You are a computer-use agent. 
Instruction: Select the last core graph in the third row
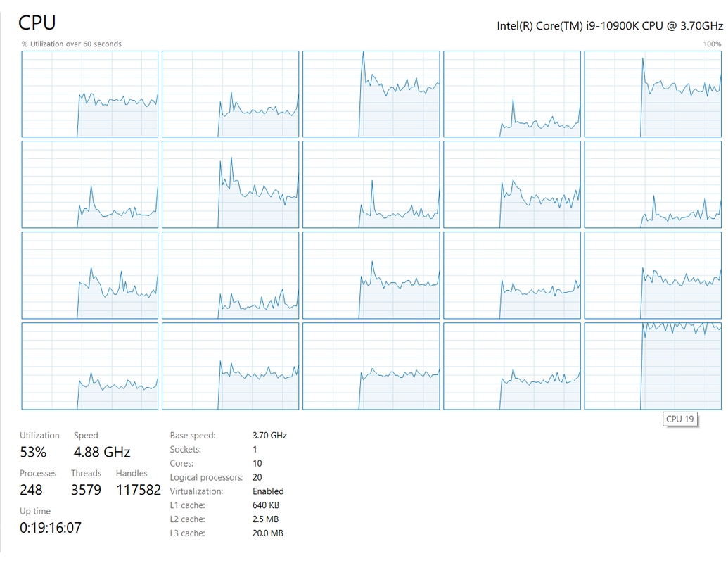point(653,275)
